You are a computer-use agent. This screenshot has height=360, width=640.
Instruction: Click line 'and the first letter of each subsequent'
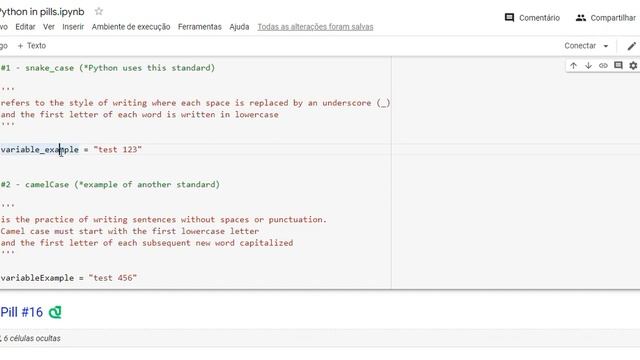147,243
